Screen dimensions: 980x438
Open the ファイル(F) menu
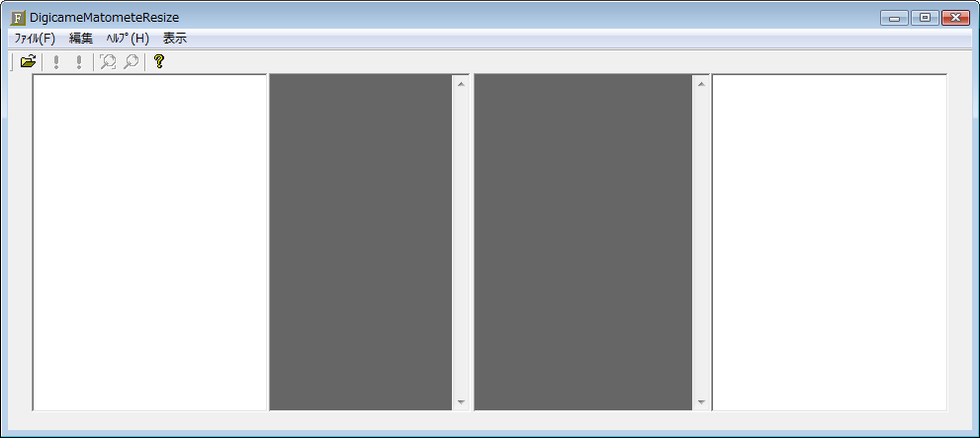pos(35,39)
